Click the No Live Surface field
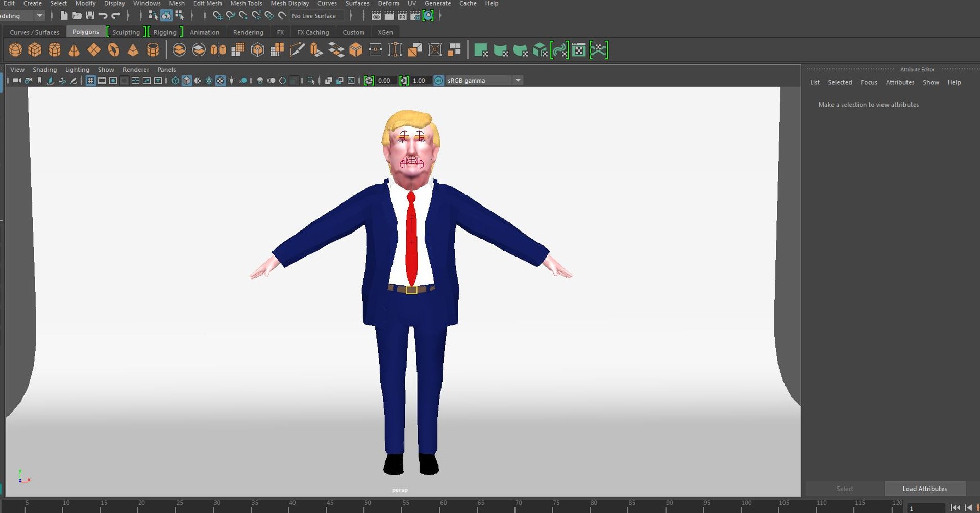This screenshot has height=513, width=980. pos(316,16)
